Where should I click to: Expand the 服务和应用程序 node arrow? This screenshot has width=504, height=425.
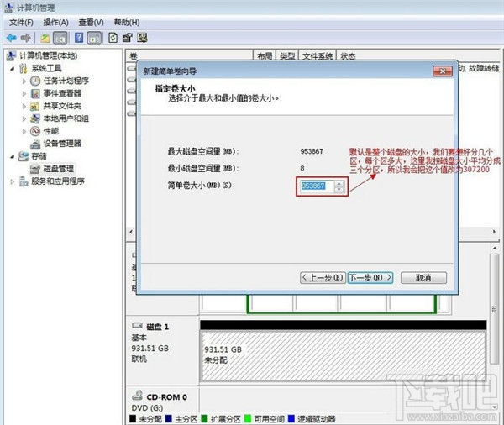13,181
